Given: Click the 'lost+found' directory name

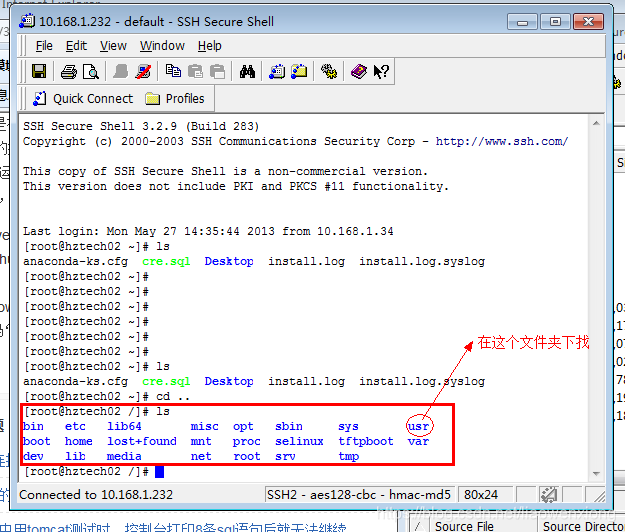Looking at the screenshot, I should point(142,441).
